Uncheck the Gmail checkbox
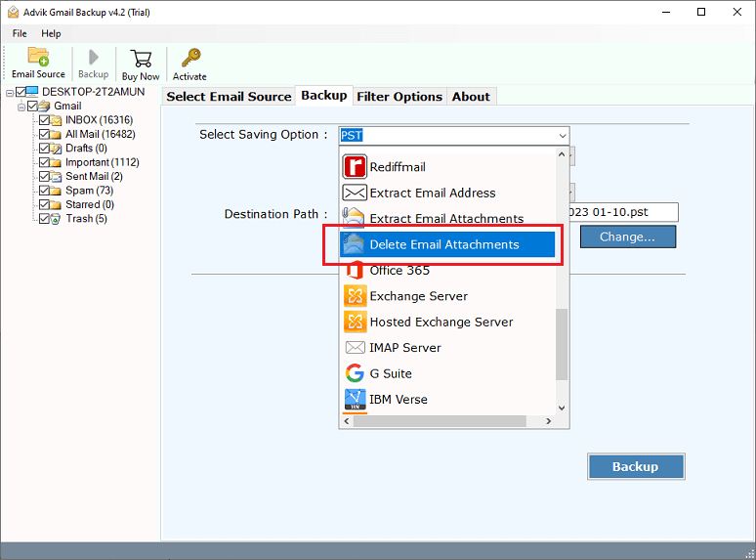The height and width of the screenshot is (560, 756). pos(33,106)
